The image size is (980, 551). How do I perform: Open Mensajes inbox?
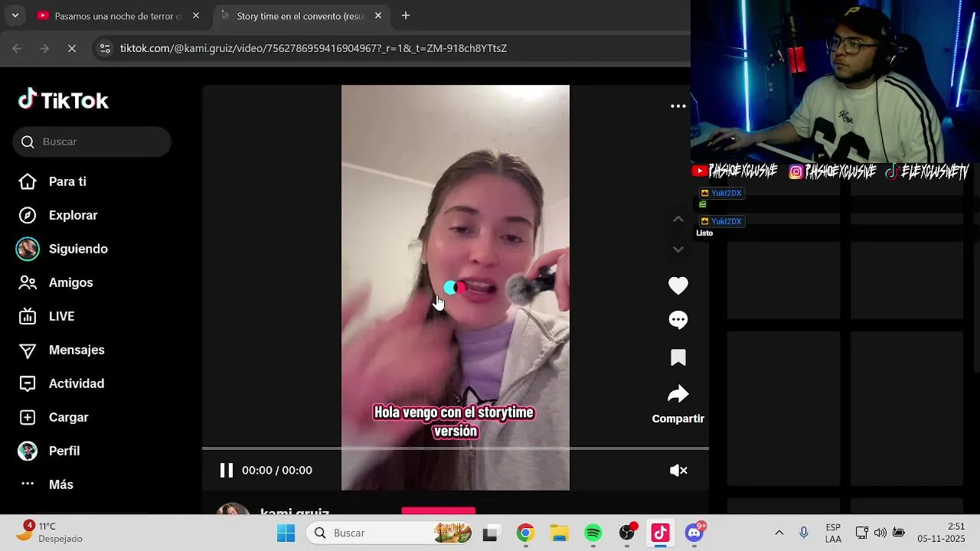(77, 350)
